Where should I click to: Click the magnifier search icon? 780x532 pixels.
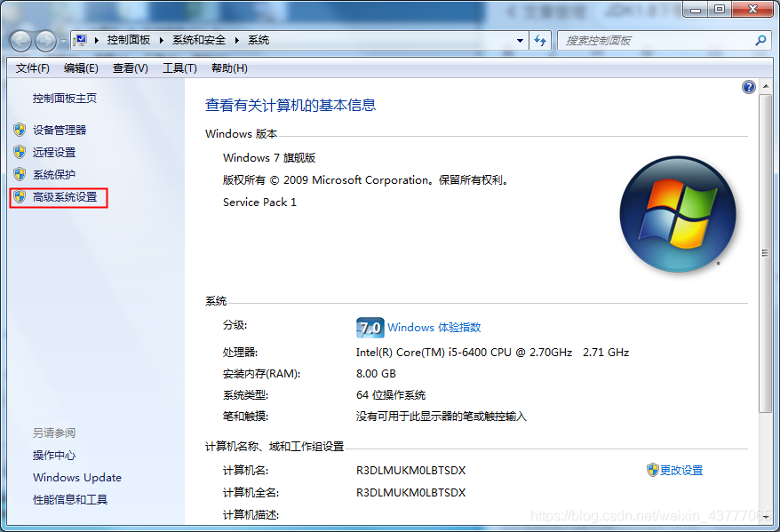point(760,40)
